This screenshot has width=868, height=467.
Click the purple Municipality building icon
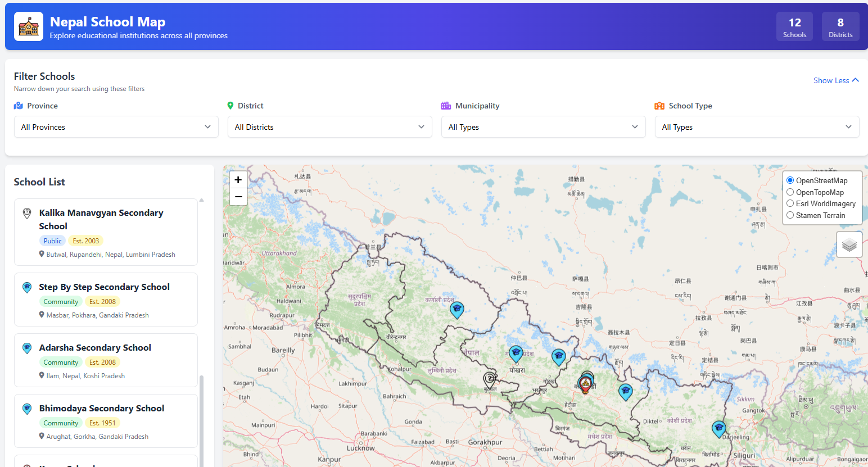pyautogui.click(x=446, y=106)
